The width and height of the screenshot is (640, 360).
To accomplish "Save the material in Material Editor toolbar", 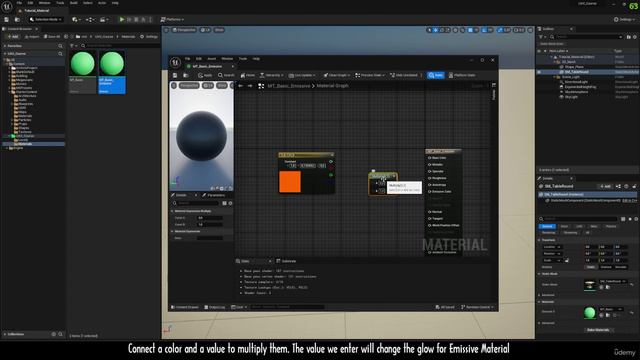I will 175,76.
